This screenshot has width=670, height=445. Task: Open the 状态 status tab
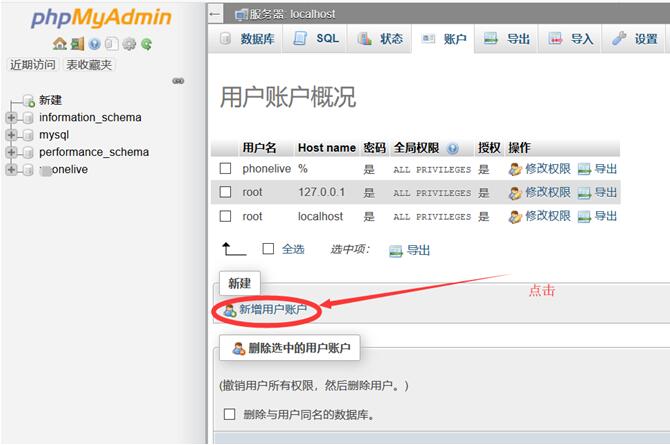click(379, 39)
